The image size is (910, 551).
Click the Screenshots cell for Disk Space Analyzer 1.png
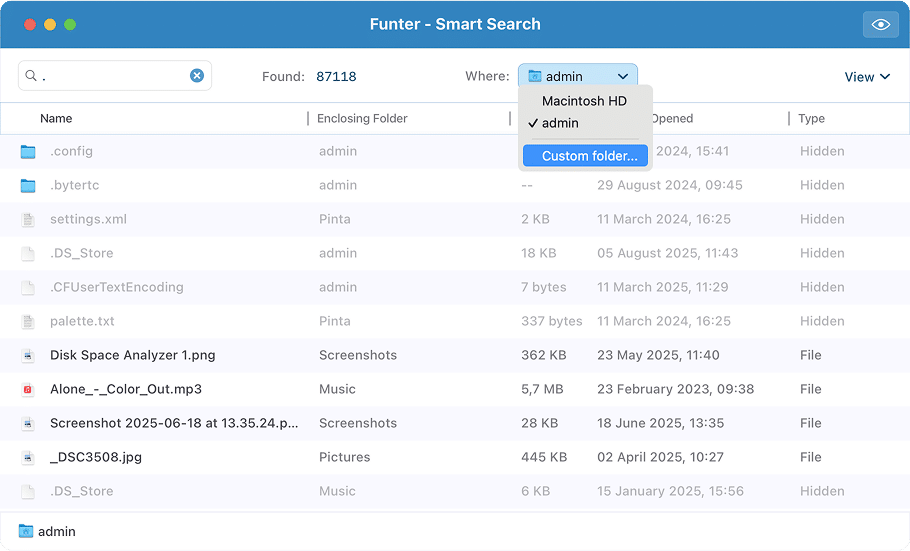click(358, 355)
